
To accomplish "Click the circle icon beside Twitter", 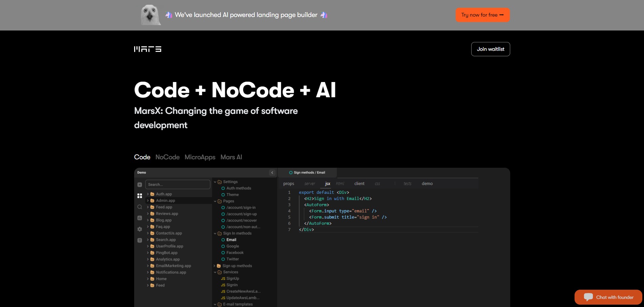I will (223, 259).
